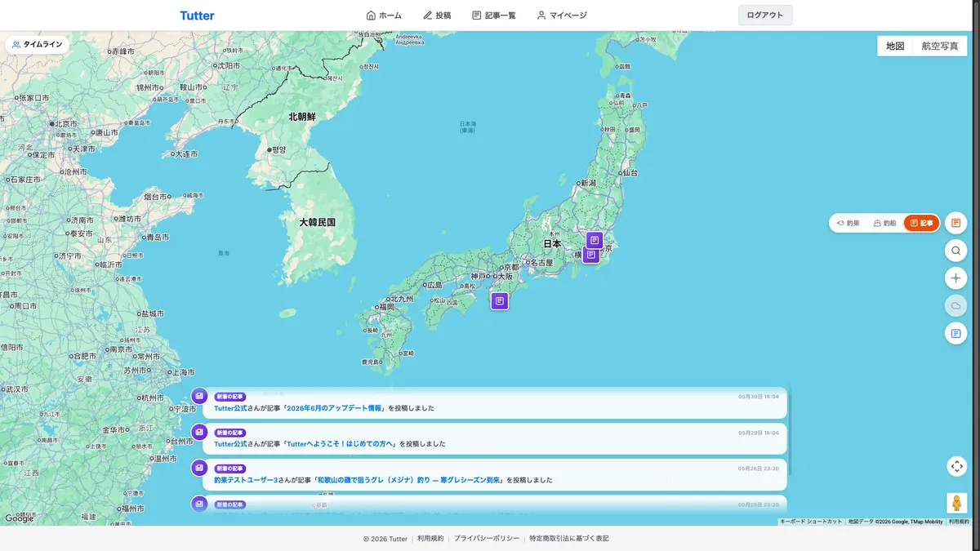980x551 pixels.
Task: Click 地図データ ©2026 Google attribution text
Action: click(895, 522)
